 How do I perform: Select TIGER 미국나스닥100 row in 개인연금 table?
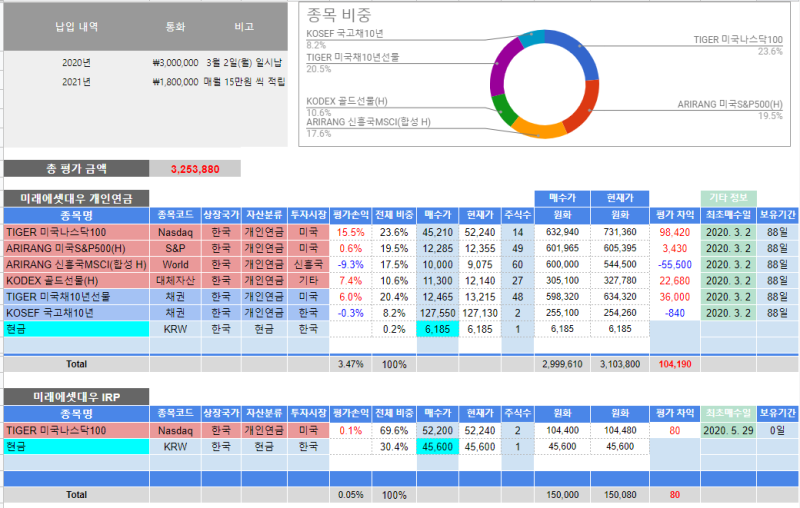click(x=401, y=232)
